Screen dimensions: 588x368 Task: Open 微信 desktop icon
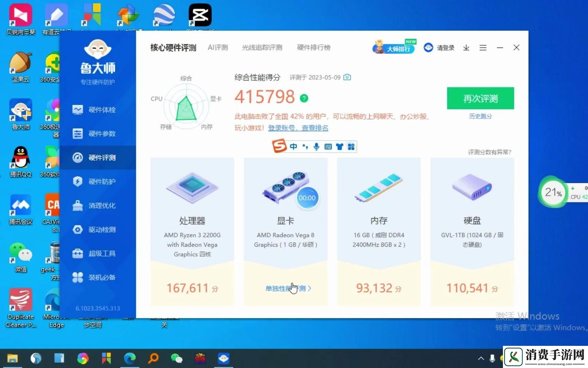(x=20, y=257)
